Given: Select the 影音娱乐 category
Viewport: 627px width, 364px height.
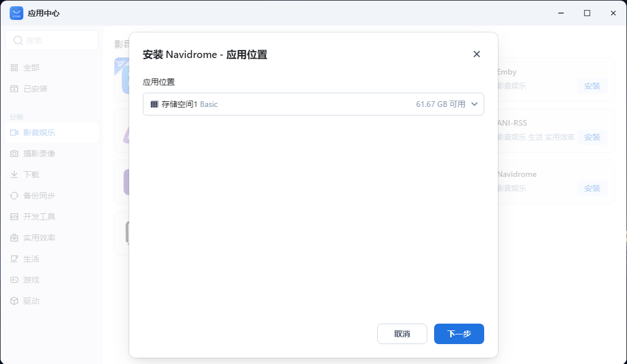Looking at the screenshot, I should (52, 133).
